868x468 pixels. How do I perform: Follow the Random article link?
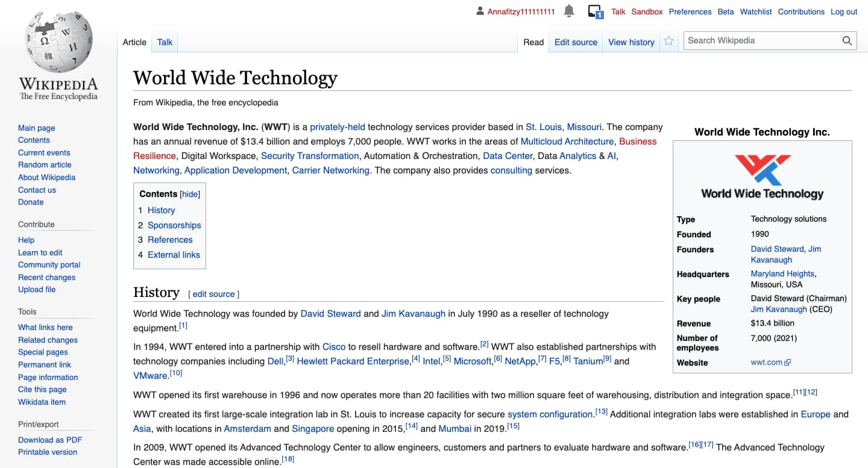click(45, 165)
